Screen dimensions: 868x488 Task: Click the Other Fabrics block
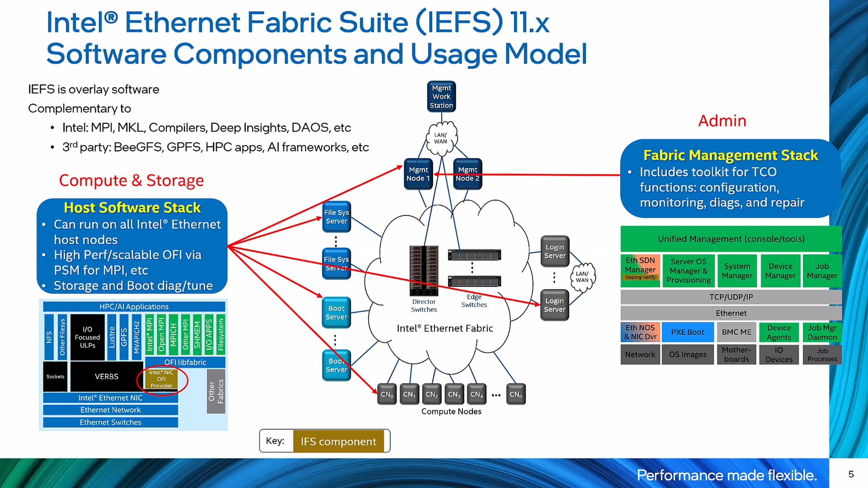216,391
